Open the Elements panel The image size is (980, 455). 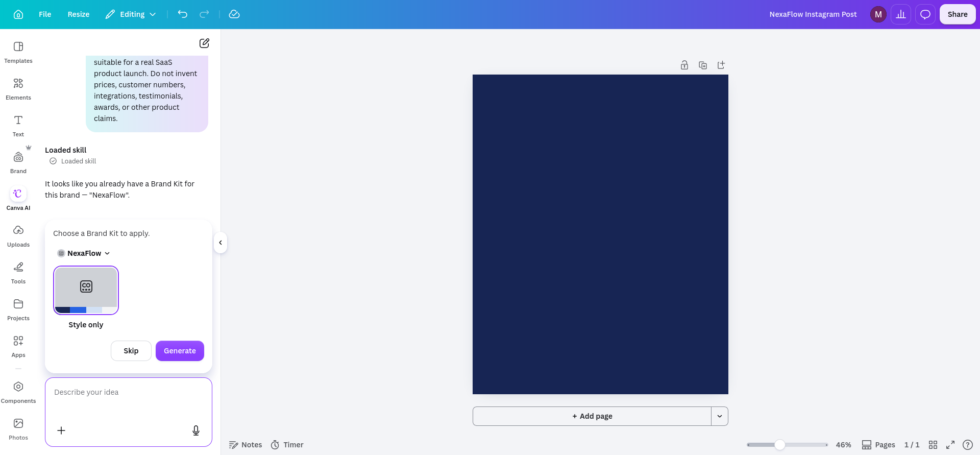pyautogui.click(x=18, y=89)
